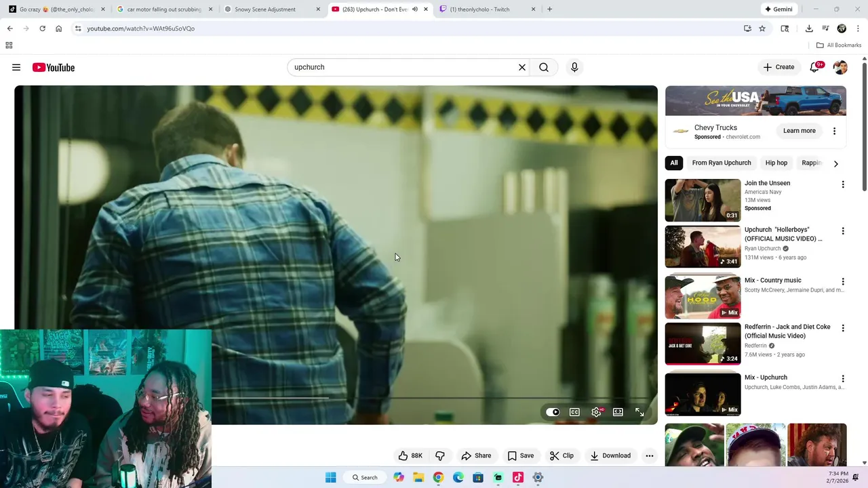868x488 pixels.
Task: Click Learn more on the Chevy ad
Action: tap(800, 131)
